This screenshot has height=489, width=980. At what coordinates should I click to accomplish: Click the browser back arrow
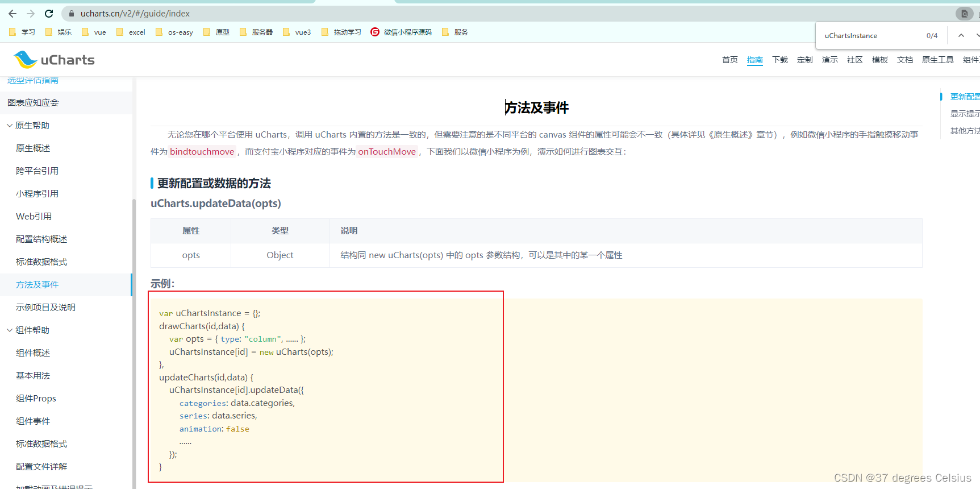[x=12, y=13]
